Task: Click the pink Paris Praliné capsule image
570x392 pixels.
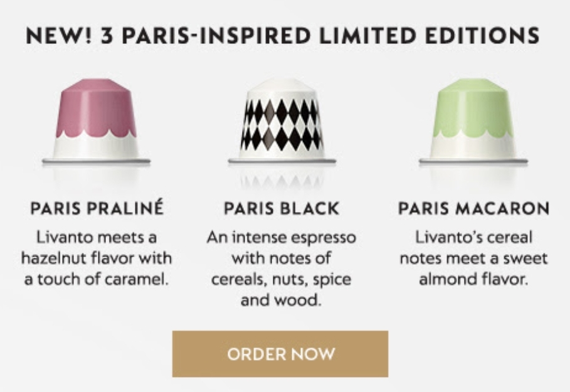Action: coord(97,122)
